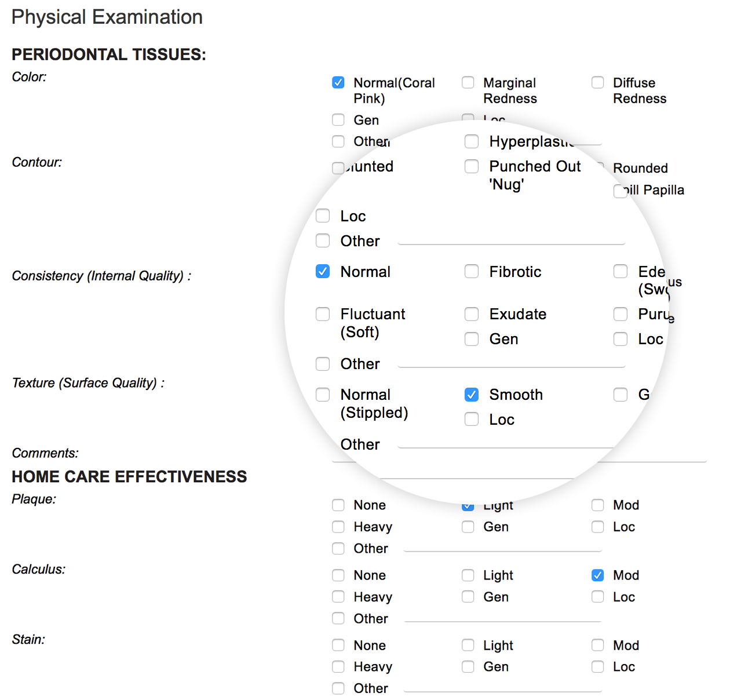Select the Exudate checkbox
This screenshot has height=700, width=730.
point(472,314)
